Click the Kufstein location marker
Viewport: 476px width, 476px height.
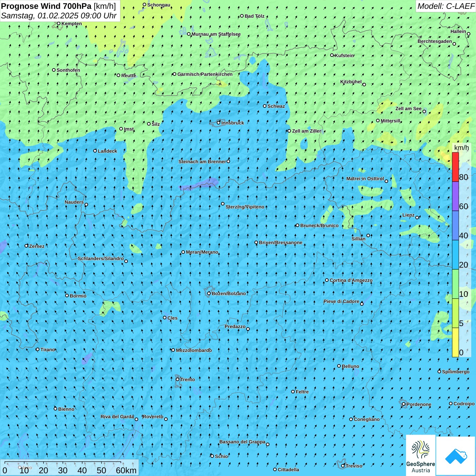coord(332,55)
